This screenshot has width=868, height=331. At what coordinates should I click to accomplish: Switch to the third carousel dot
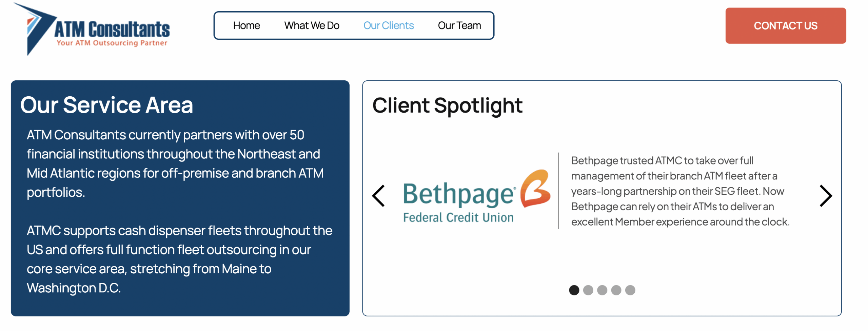pos(602,290)
